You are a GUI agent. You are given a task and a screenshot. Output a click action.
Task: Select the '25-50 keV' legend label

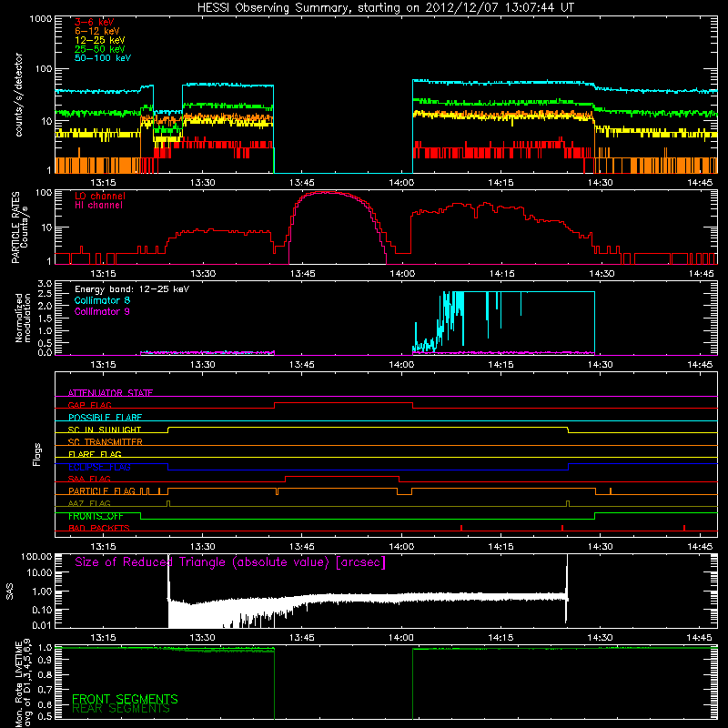tap(100, 49)
